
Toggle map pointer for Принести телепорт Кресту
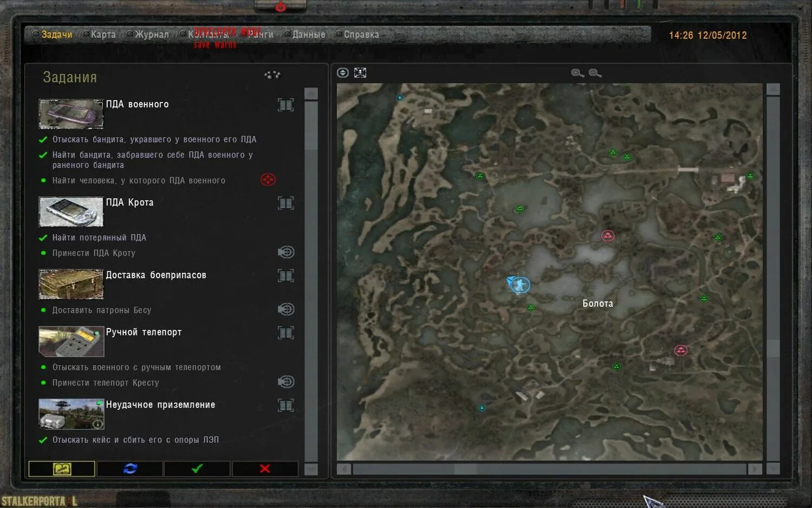click(286, 382)
